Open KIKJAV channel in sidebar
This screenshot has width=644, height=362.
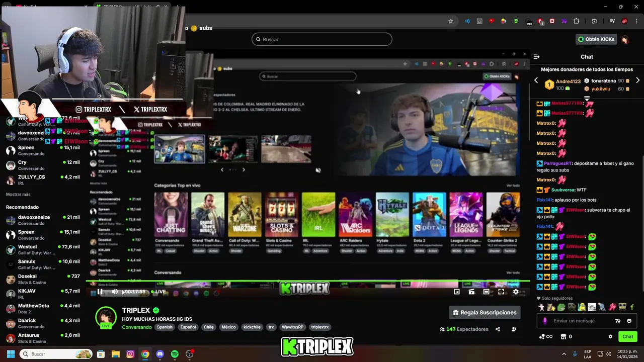click(43, 294)
